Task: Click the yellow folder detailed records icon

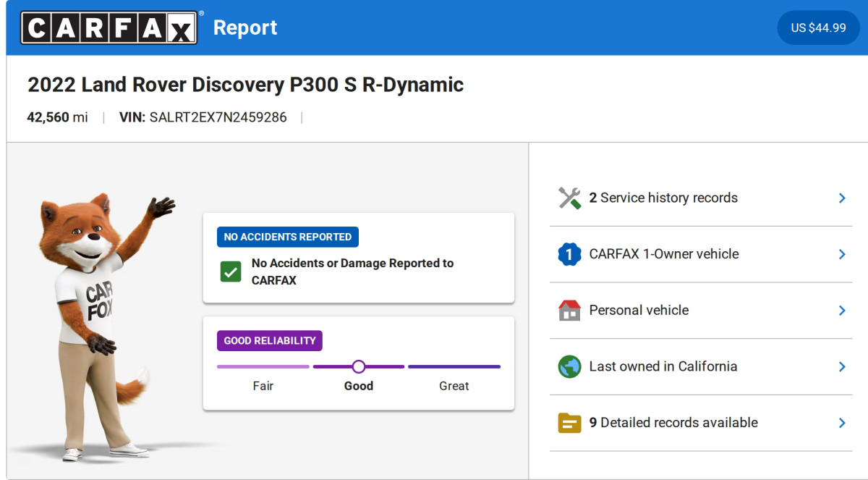Action: 569,423
